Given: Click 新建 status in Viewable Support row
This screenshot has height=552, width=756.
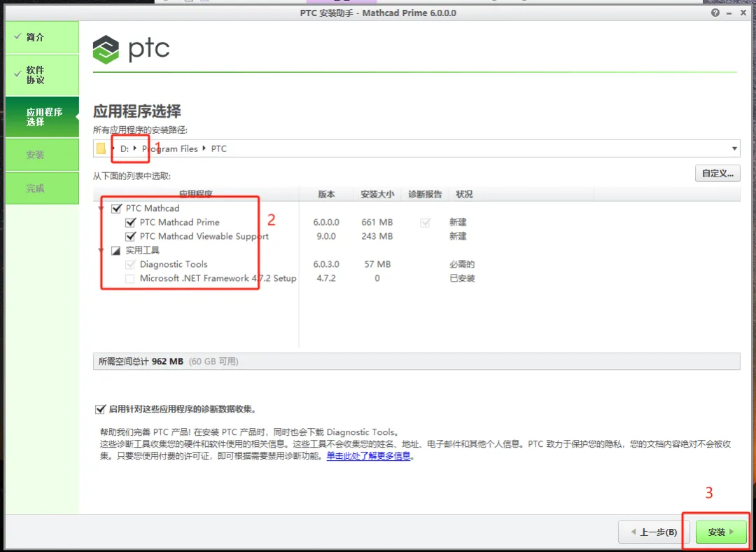Looking at the screenshot, I should pos(458,237).
